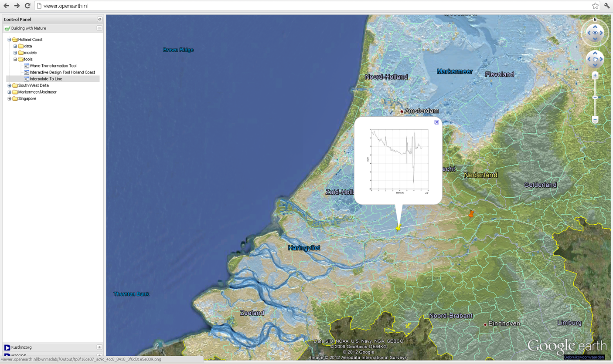This screenshot has height=364, width=613.
Task: Click the Noord-Brabant province label
Action: [451, 316]
